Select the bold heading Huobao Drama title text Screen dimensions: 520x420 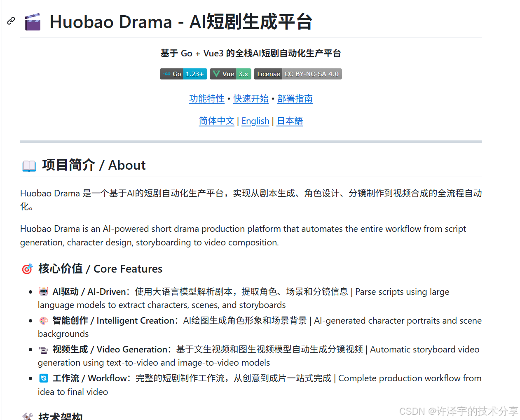180,22
